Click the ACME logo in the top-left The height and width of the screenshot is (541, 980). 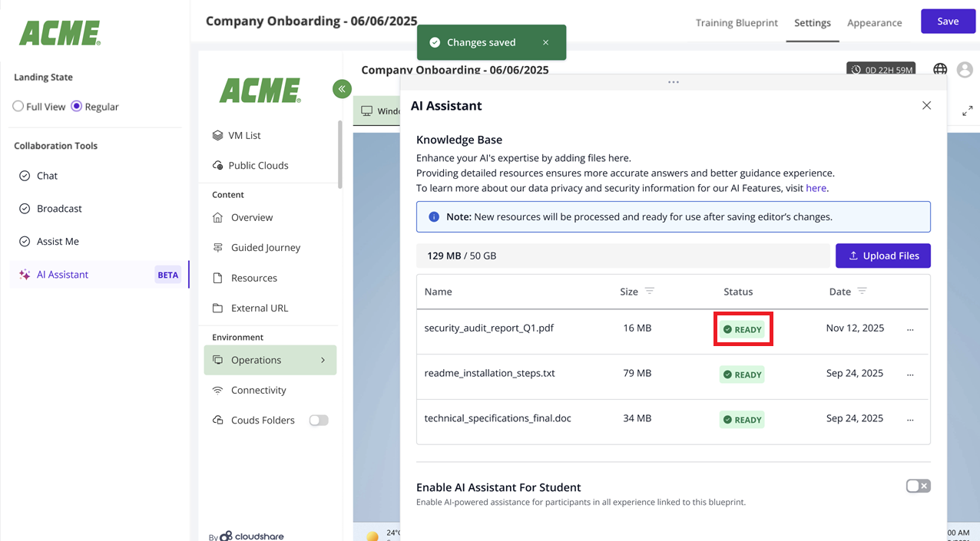coord(60,33)
